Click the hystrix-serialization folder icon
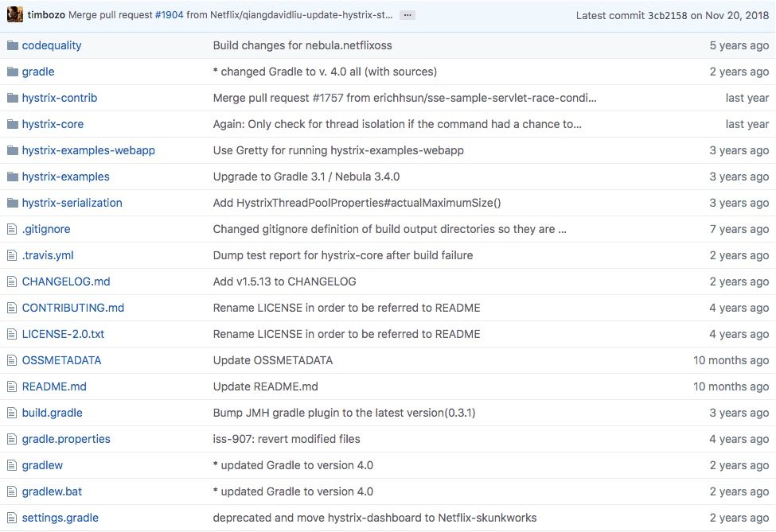776x532 pixels. (x=12, y=203)
